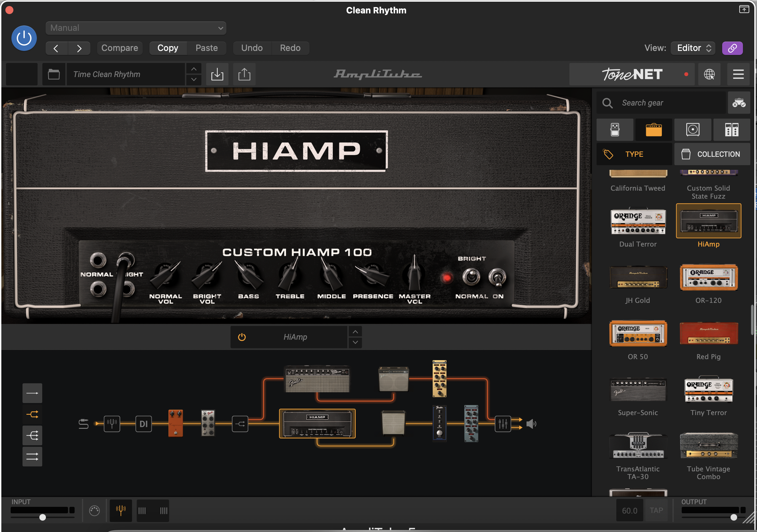The height and width of the screenshot is (532, 757).
Task: Step to previous preset with up chevron
Action: click(x=194, y=69)
